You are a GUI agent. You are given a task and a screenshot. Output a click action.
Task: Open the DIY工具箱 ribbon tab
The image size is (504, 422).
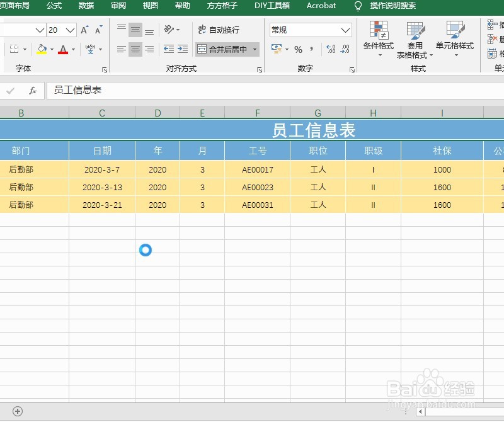(272, 6)
